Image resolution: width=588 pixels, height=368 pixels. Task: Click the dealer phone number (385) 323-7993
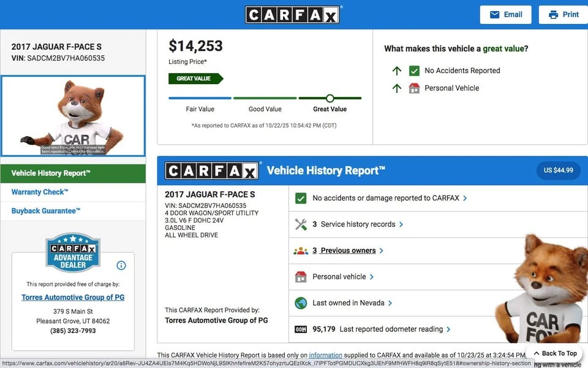click(x=73, y=331)
